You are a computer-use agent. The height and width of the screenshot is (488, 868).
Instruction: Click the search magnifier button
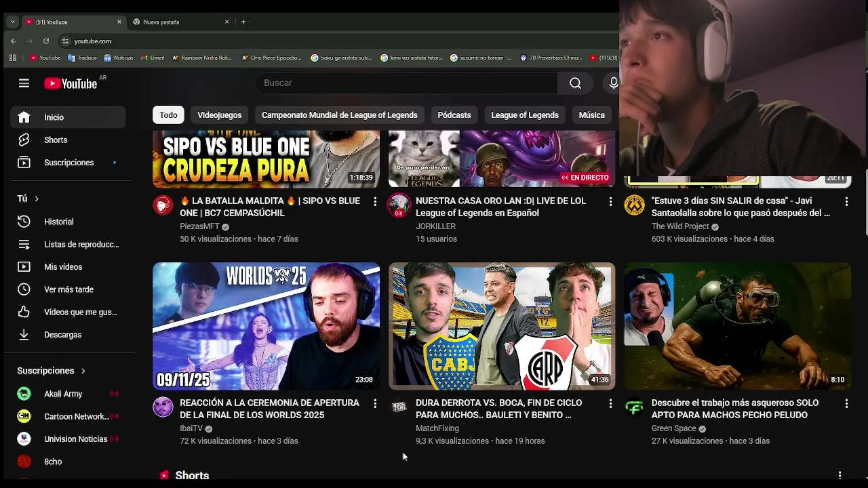pyautogui.click(x=575, y=83)
